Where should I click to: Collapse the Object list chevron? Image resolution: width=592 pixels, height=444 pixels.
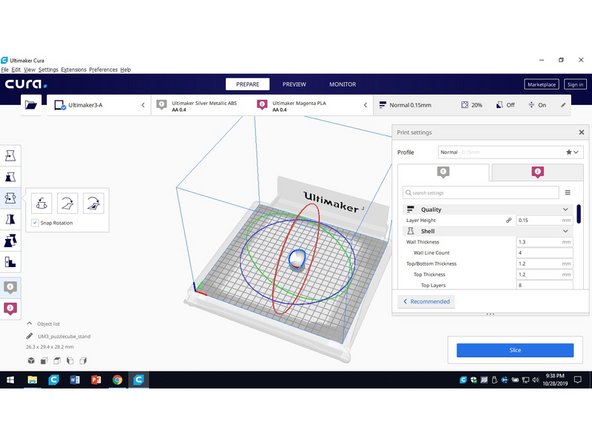[29, 324]
